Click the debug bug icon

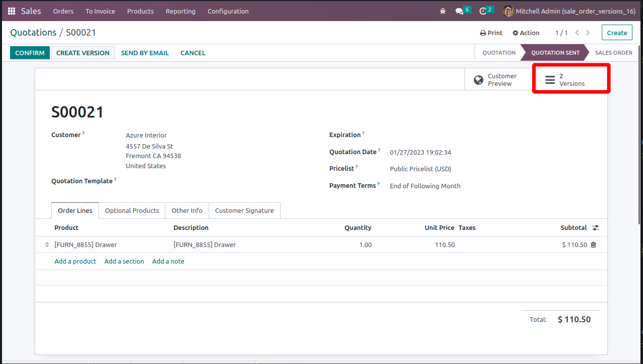coord(442,11)
